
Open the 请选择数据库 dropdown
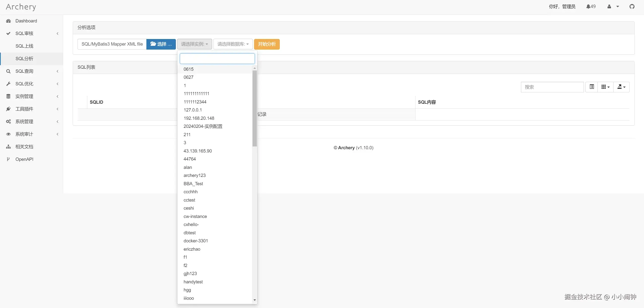click(x=233, y=44)
